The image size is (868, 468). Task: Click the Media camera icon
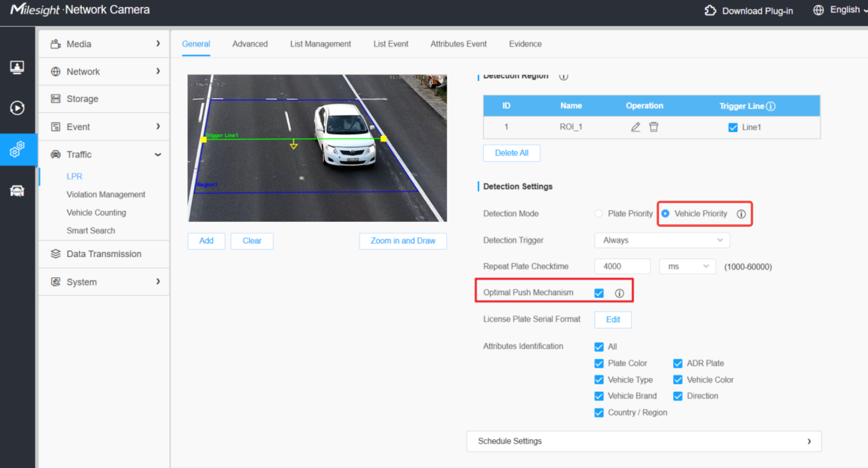pyautogui.click(x=55, y=44)
